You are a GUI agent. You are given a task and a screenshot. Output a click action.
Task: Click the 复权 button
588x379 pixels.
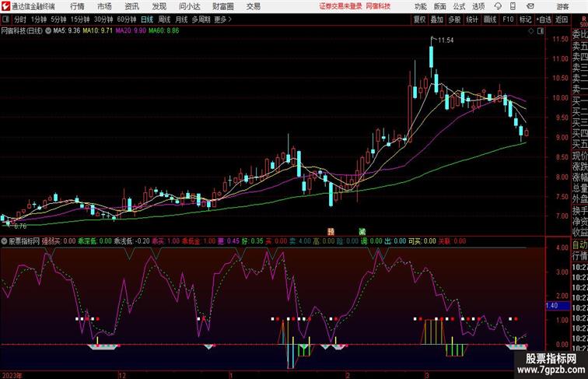click(420, 19)
